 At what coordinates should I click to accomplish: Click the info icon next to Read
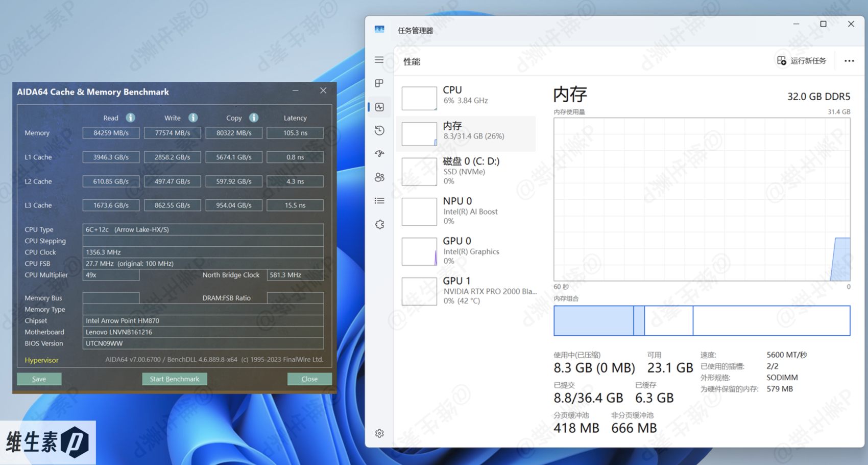click(x=131, y=118)
